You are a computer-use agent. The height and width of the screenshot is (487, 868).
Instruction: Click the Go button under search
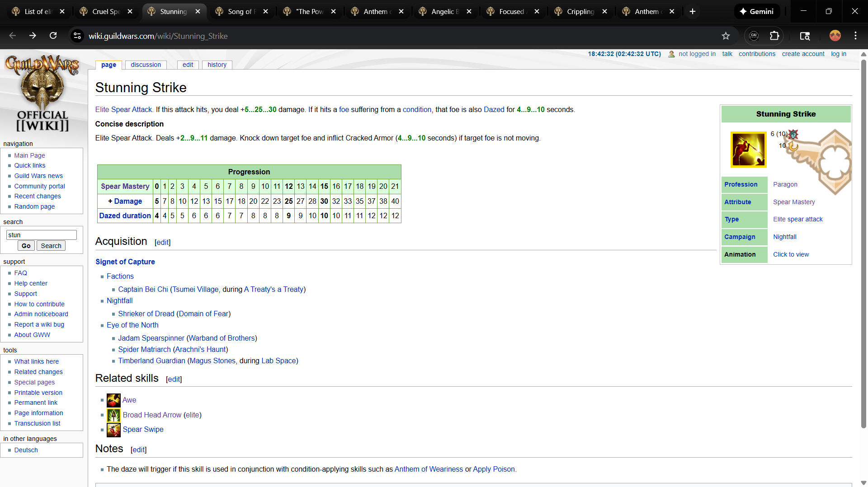click(26, 246)
